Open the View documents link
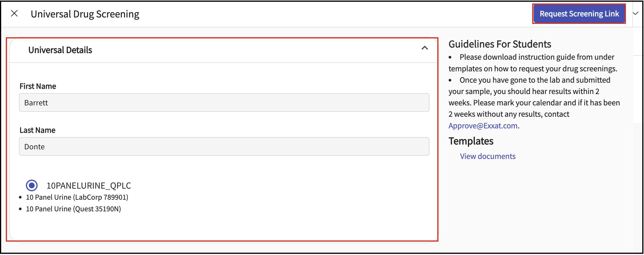 click(x=488, y=156)
